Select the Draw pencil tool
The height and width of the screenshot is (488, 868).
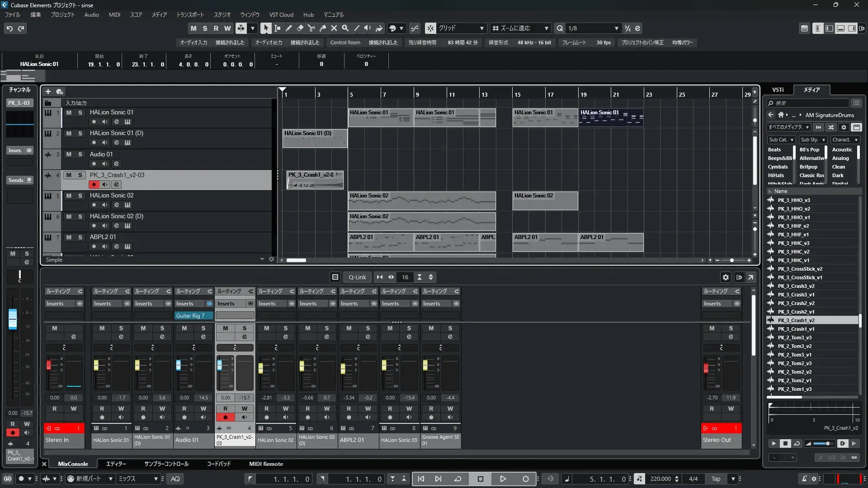(289, 28)
